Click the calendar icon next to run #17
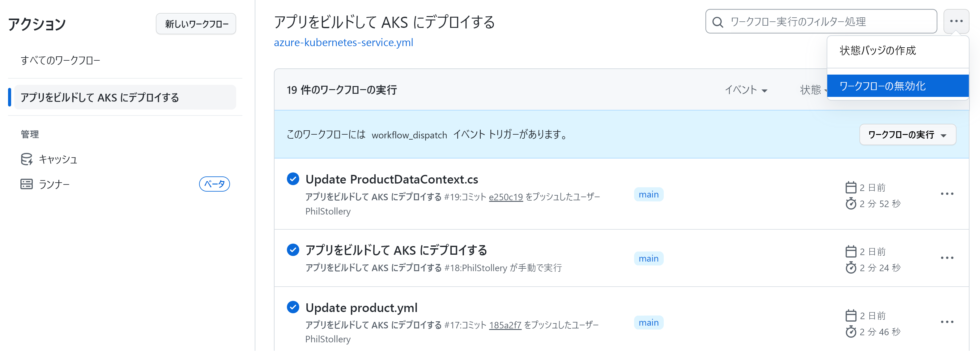The width and height of the screenshot is (980, 351). click(851, 316)
